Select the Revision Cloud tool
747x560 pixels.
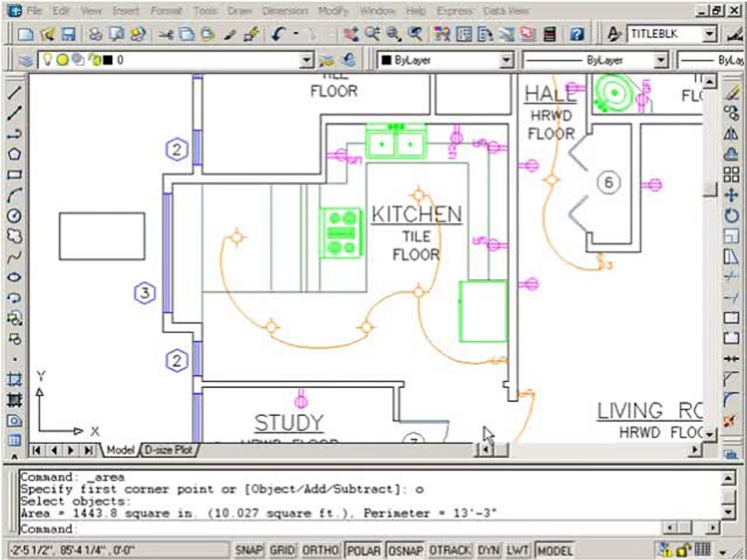[x=14, y=236]
